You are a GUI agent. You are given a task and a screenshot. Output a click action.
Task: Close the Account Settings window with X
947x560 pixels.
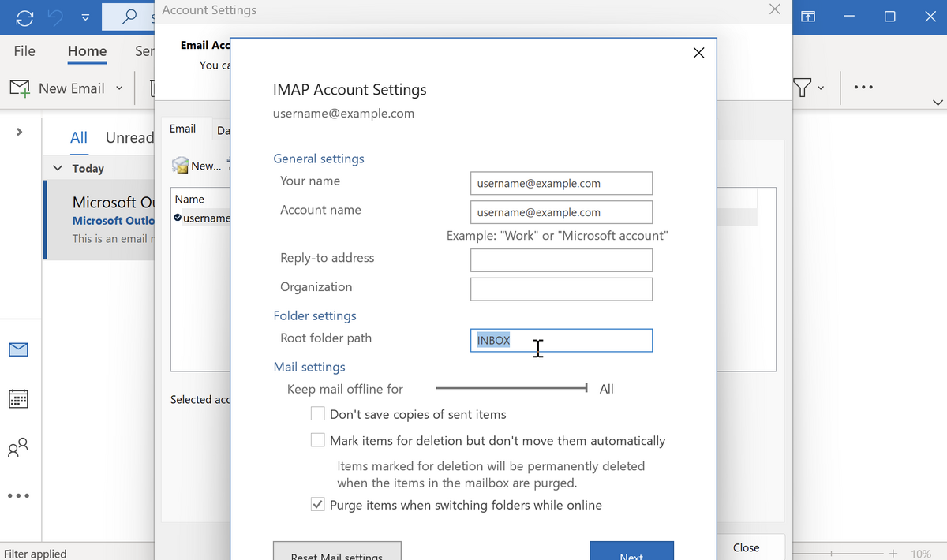pyautogui.click(x=774, y=10)
